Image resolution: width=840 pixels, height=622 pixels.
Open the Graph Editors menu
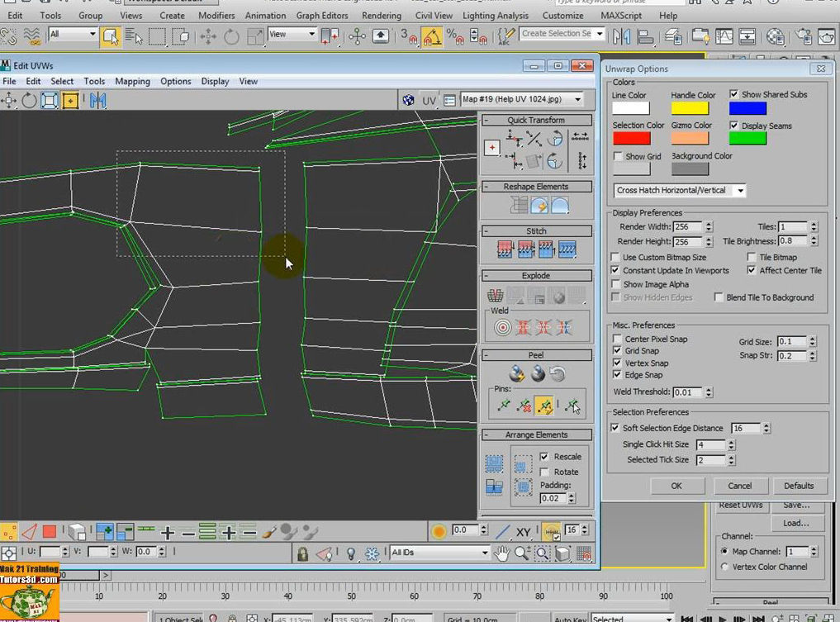[322, 16]
